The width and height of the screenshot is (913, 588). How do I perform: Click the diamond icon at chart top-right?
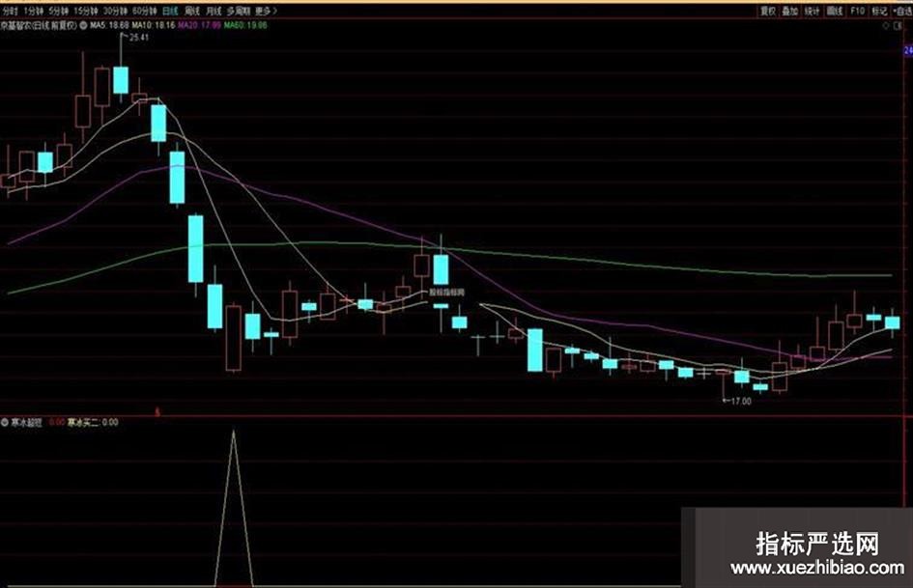[x=887, y=26]
